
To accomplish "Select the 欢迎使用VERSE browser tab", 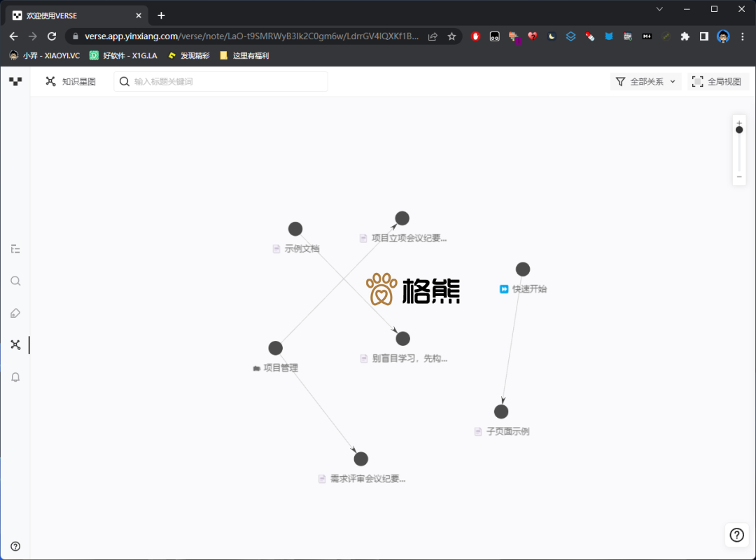I will 77,15.
